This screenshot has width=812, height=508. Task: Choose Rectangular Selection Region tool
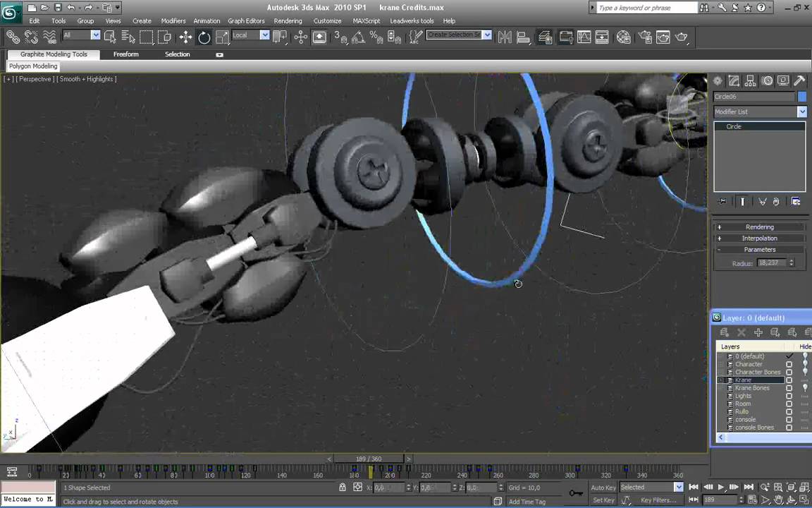coord(147,37)
